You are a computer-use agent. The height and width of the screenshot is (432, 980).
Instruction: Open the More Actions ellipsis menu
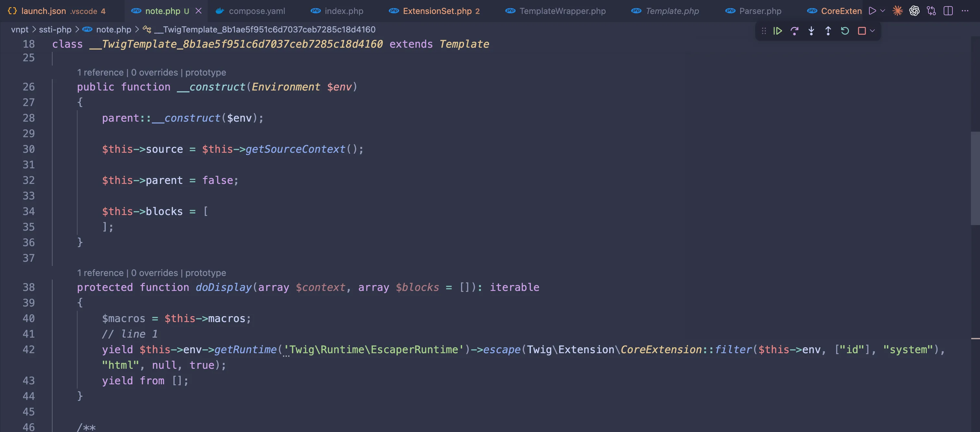point(965,11)
